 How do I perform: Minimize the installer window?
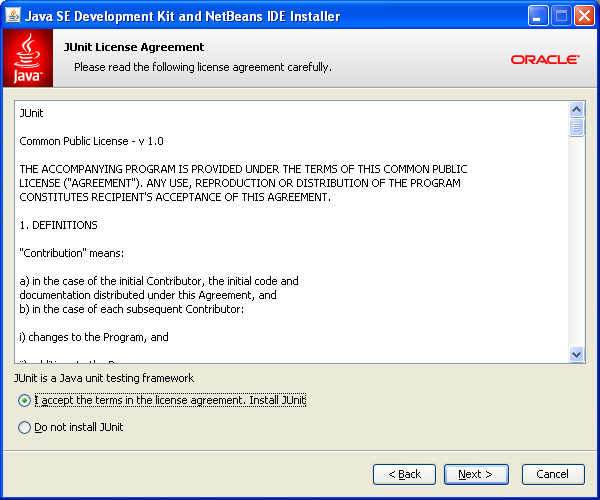[538, 16]
